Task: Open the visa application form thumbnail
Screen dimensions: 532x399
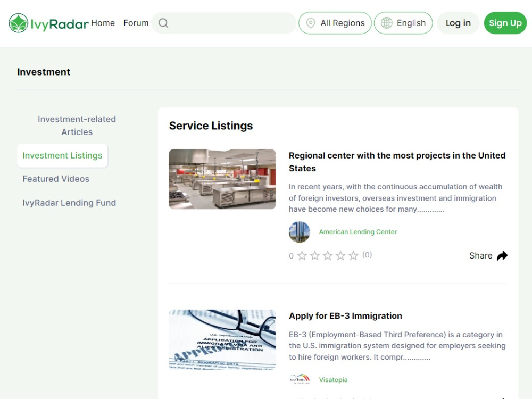Action: [222, 340]
